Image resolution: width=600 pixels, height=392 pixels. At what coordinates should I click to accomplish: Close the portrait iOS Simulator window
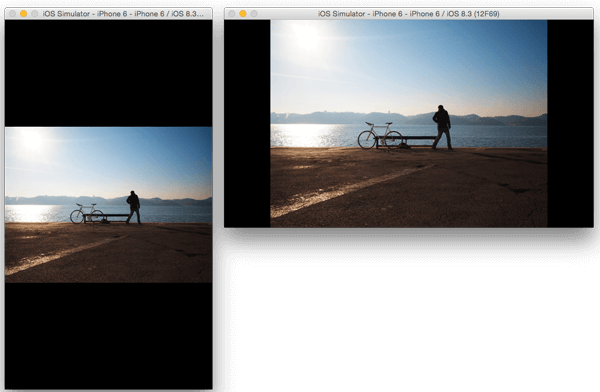(13, 14)
